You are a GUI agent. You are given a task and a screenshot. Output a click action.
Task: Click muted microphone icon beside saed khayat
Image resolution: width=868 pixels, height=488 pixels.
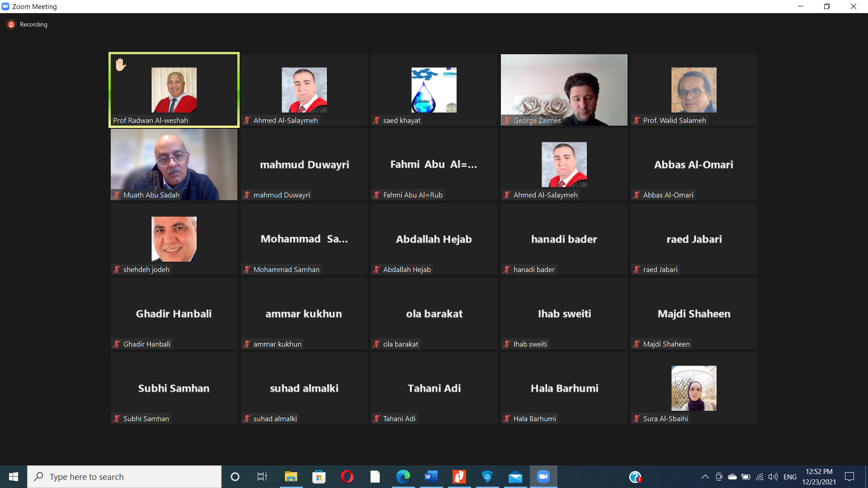[x=377, y=120]
